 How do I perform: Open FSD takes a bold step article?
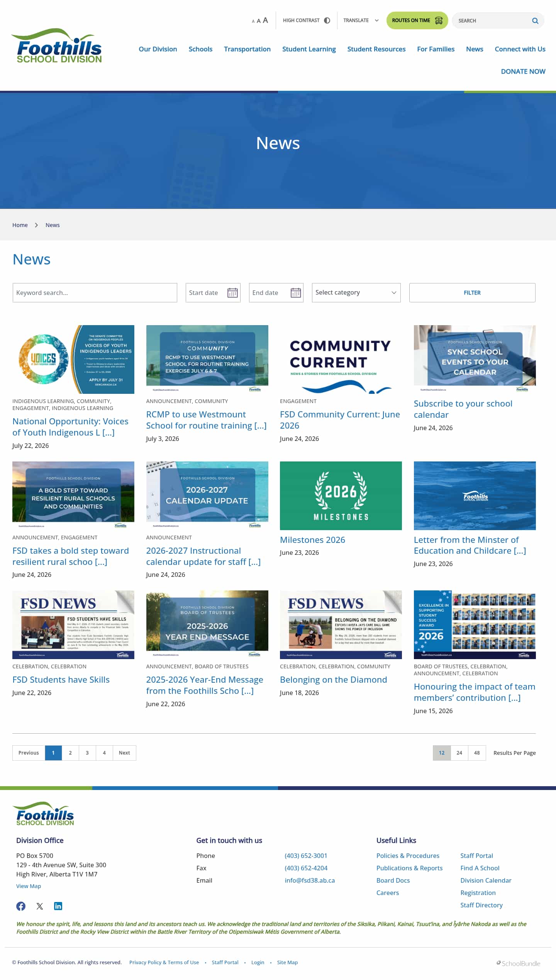point(71,556)
